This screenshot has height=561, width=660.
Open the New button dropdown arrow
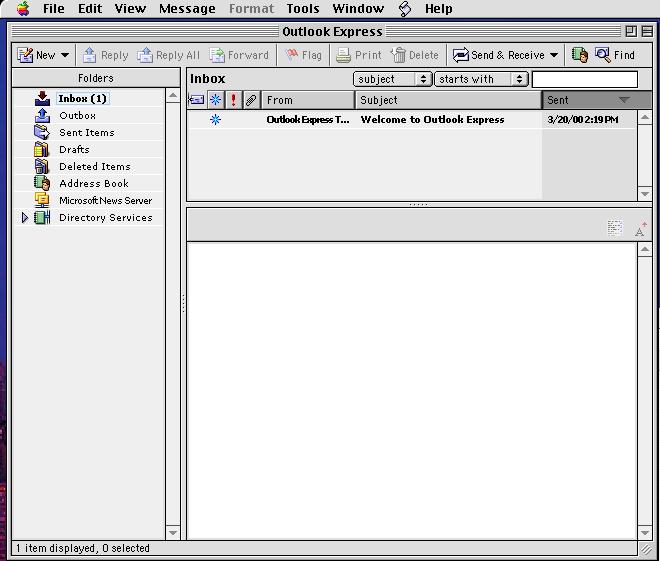point(65,55)
